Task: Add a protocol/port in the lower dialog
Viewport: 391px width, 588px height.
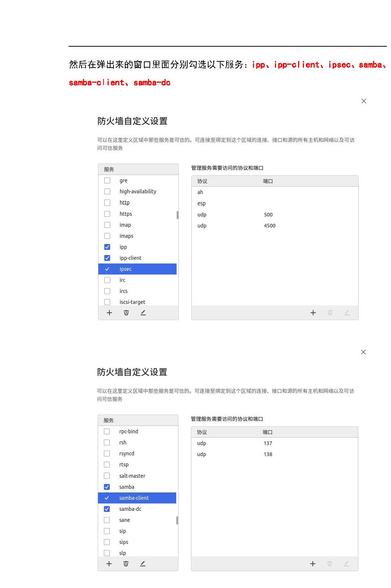Action: [x=313, y=564]
